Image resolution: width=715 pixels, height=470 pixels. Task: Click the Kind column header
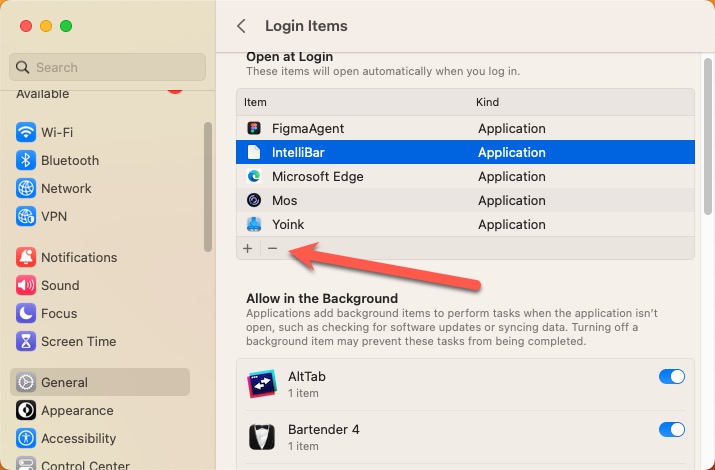pyautogui.click(x=487, y=102)
